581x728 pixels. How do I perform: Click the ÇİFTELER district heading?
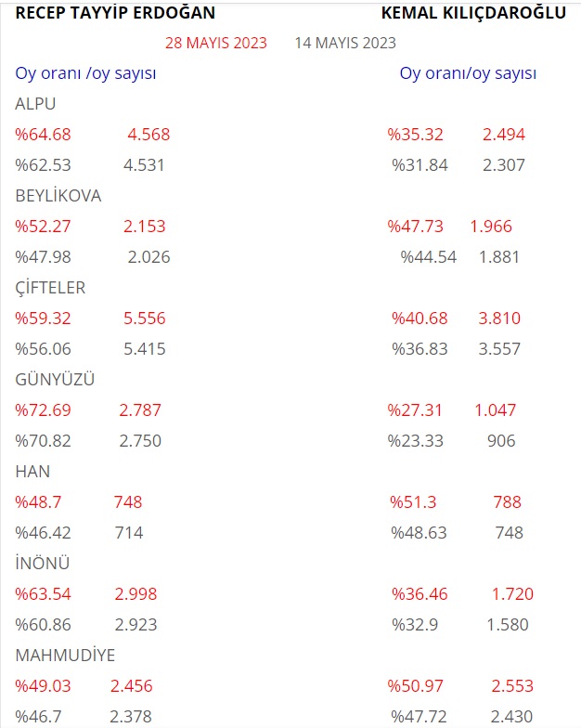pyautogui.click(x=50, y=288)
